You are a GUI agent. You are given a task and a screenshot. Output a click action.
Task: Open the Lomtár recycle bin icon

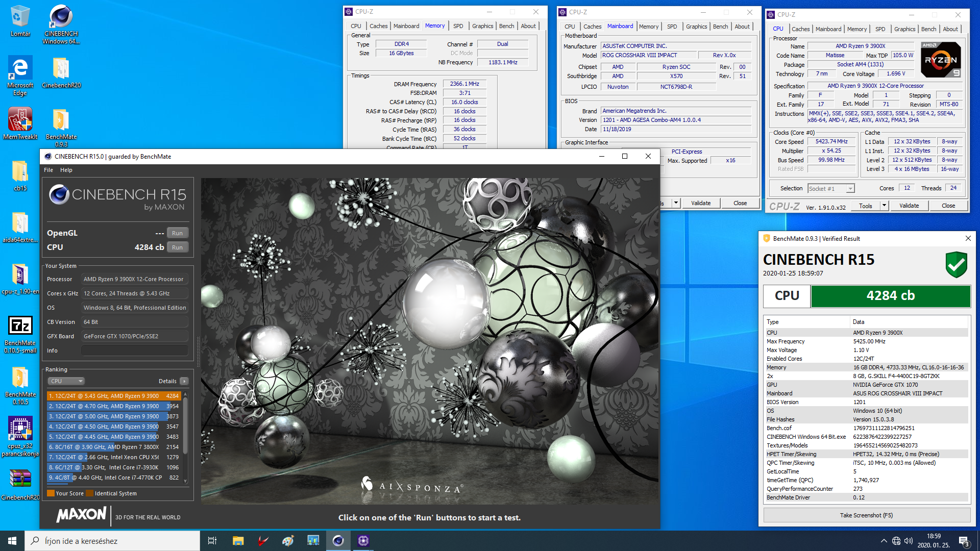(20, 21)
